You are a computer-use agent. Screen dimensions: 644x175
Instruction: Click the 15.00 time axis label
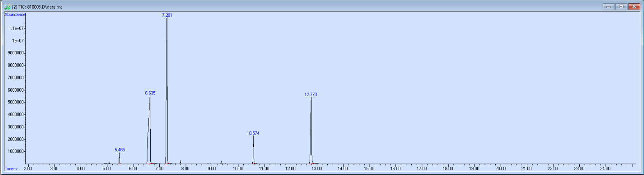(369, 168)
